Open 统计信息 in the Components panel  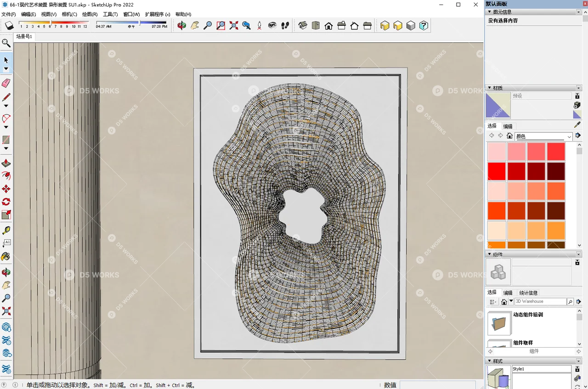tap(529, 293)
